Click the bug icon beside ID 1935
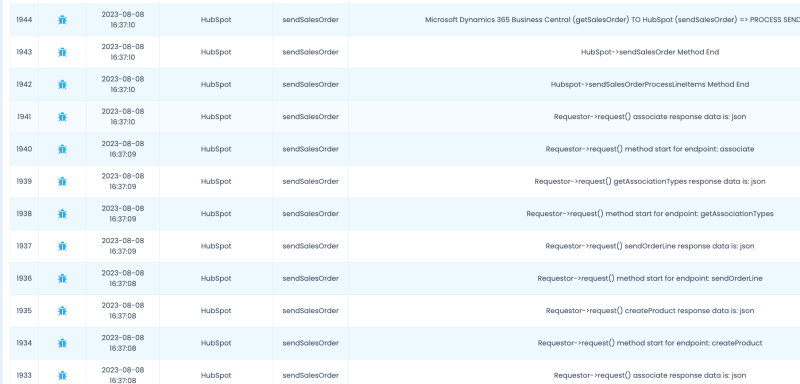The height and width of the screenshot is (384, 800). click(x=62, y=311)
